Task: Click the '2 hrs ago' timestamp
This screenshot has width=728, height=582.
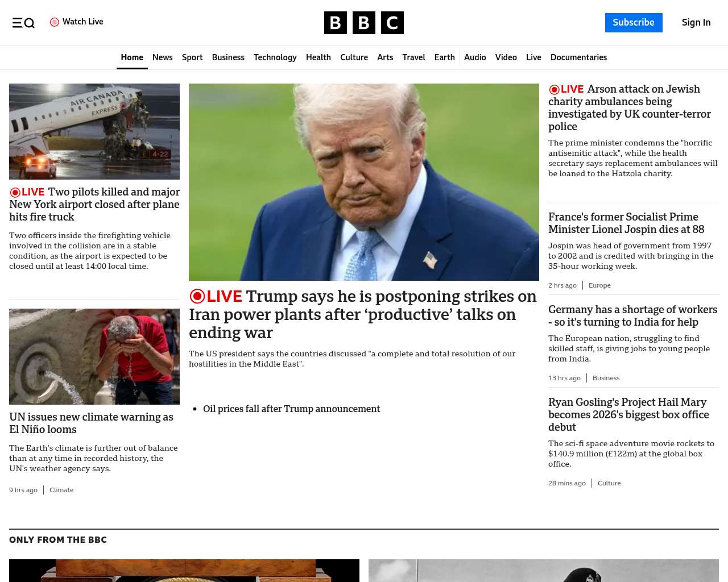Action: [x=562, y=285]
